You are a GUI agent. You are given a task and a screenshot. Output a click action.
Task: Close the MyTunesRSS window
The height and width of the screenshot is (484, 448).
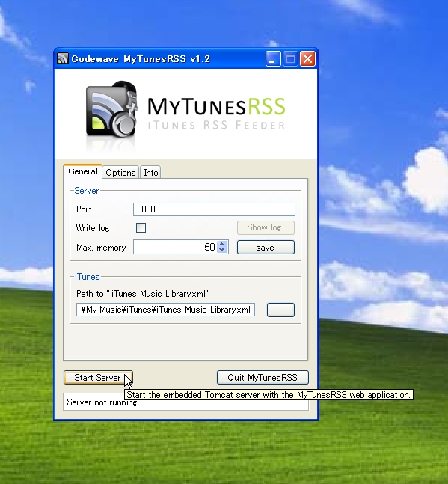(307, 58)
